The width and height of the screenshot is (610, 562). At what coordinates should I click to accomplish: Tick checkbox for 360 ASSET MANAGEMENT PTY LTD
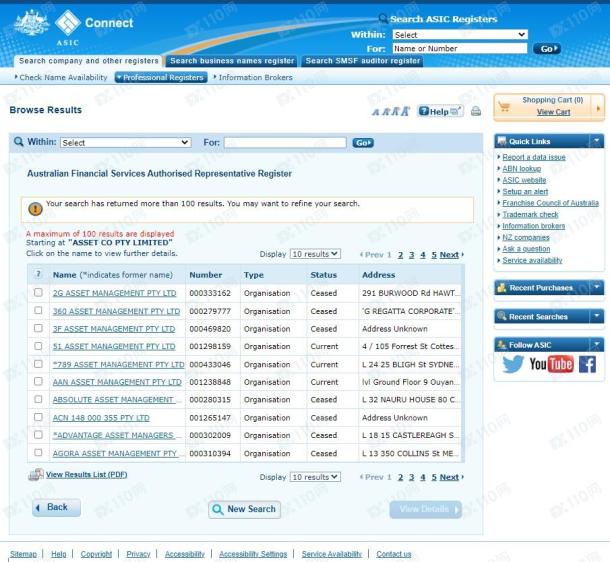pos(38,310)
